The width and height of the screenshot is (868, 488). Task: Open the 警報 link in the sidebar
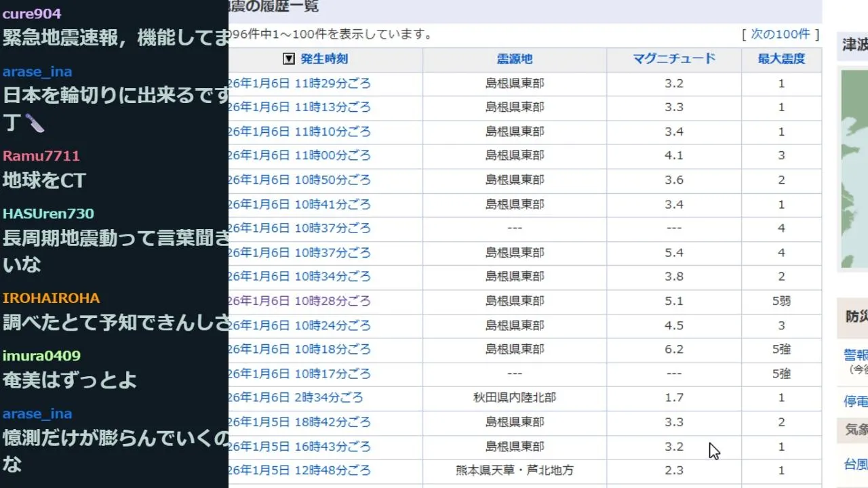pos(856,354)
